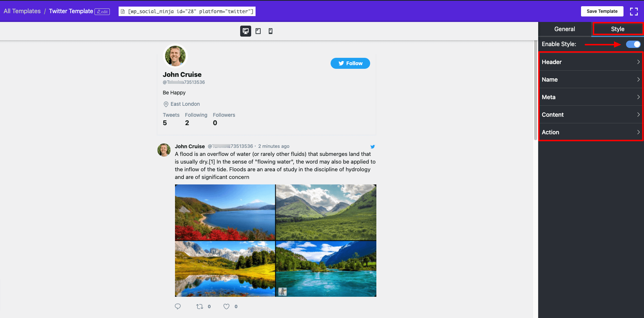
Task: Expand the Meta style section
Action: click(x=591, y=97)
